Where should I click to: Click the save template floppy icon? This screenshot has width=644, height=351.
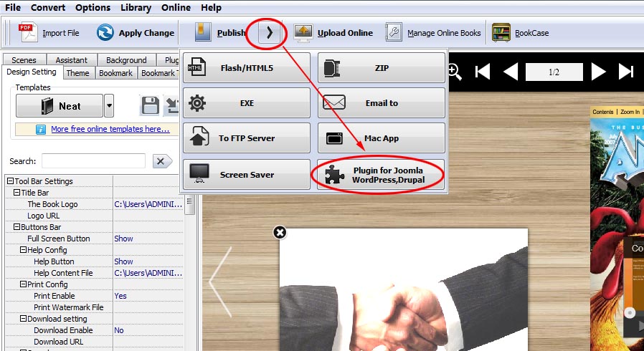150,106
